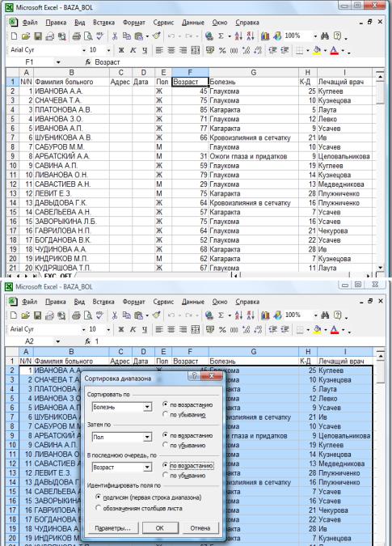Screen dimensions: 392x546
Task: Open the 'Сортировать по' Болезнь dropdown
Action: [x=147, y=407]
